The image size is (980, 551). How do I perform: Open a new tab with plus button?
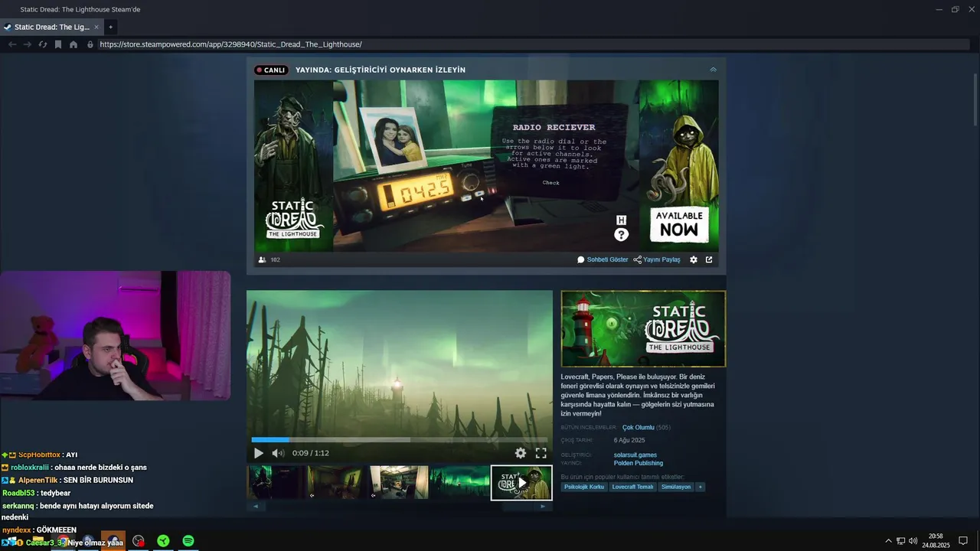[110, 27]
